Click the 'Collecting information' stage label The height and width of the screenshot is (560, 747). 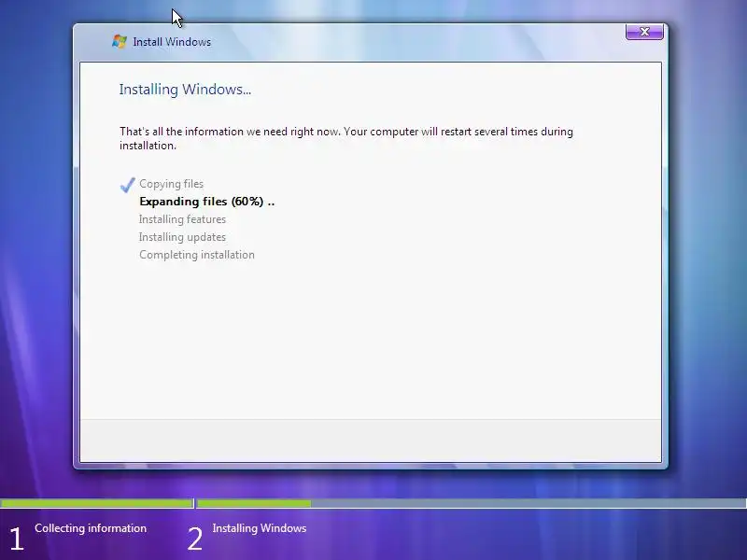click(x=91, y=528)
